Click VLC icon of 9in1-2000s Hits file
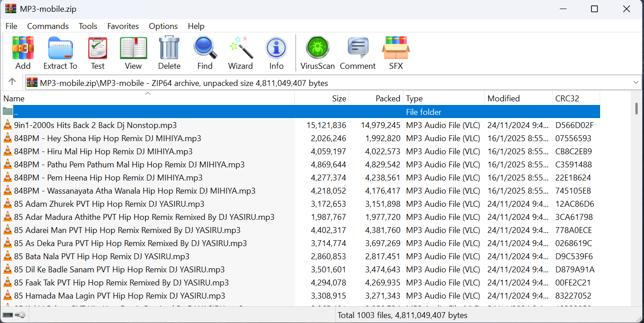Viewport: 644px width, 323px height. coord(8,125)
